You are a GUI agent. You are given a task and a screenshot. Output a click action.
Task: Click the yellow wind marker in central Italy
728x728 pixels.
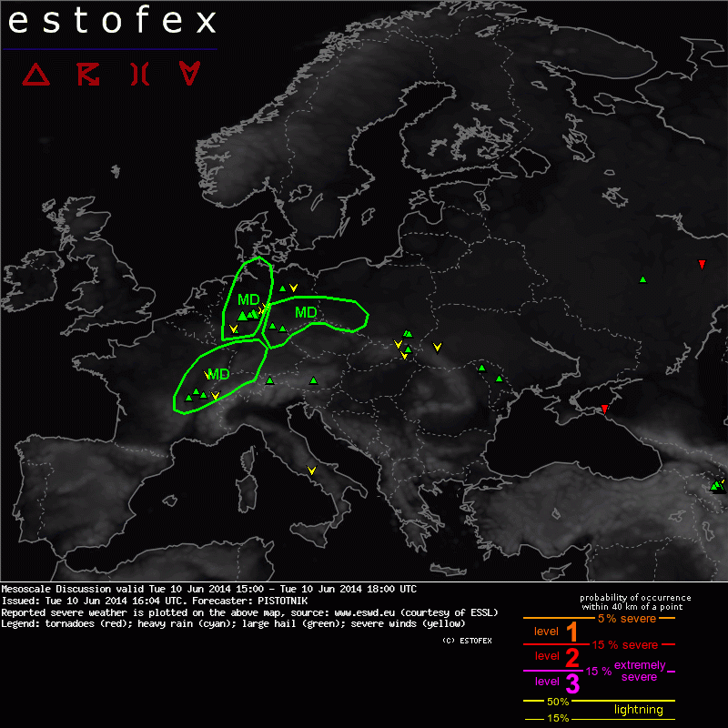[x=312, y=470]
